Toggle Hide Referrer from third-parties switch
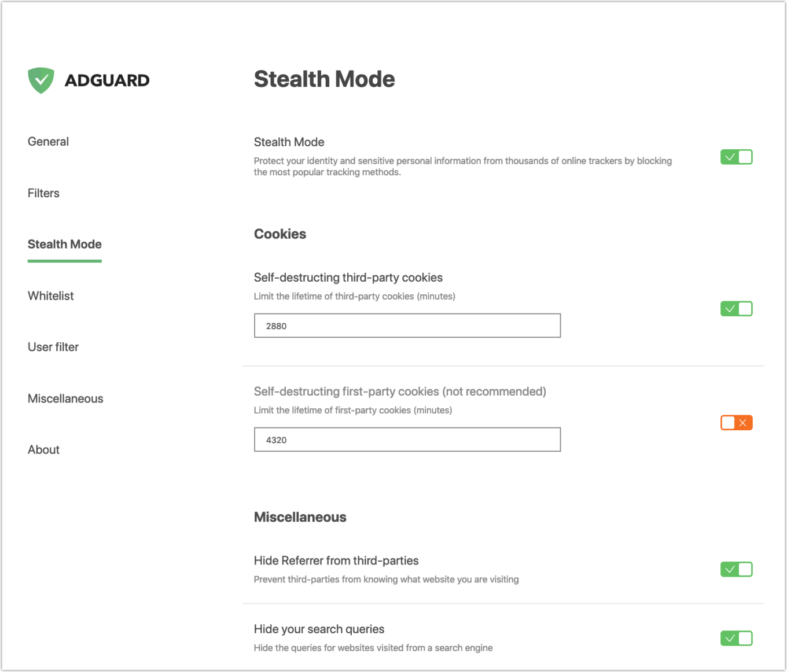This screenshot has height=672, width=787. [x=736, y=570]
